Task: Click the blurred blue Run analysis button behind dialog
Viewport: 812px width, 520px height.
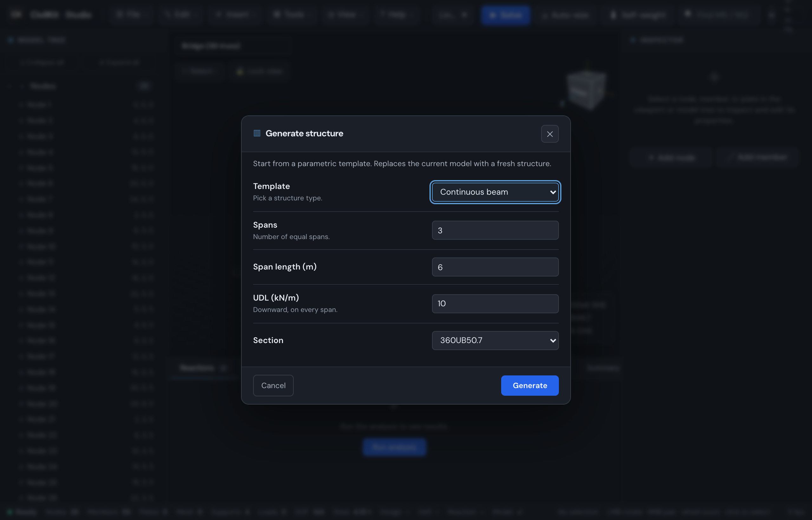Action: (394, 447)
